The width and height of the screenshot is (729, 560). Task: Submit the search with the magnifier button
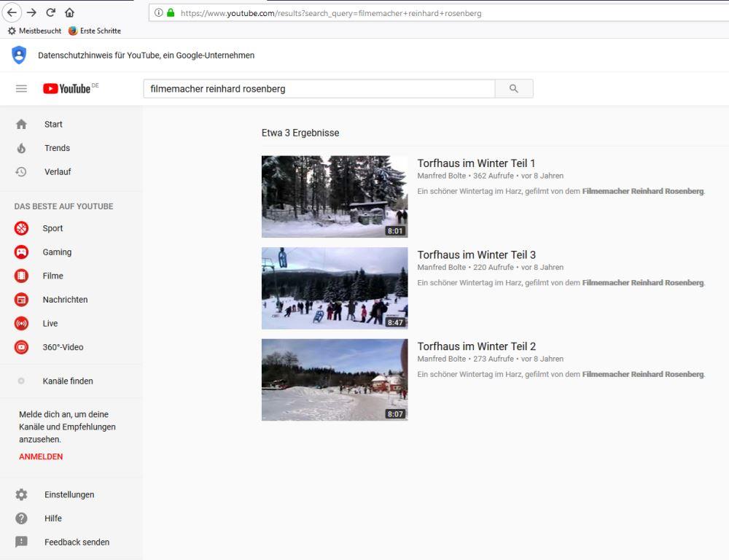point(514,88)
